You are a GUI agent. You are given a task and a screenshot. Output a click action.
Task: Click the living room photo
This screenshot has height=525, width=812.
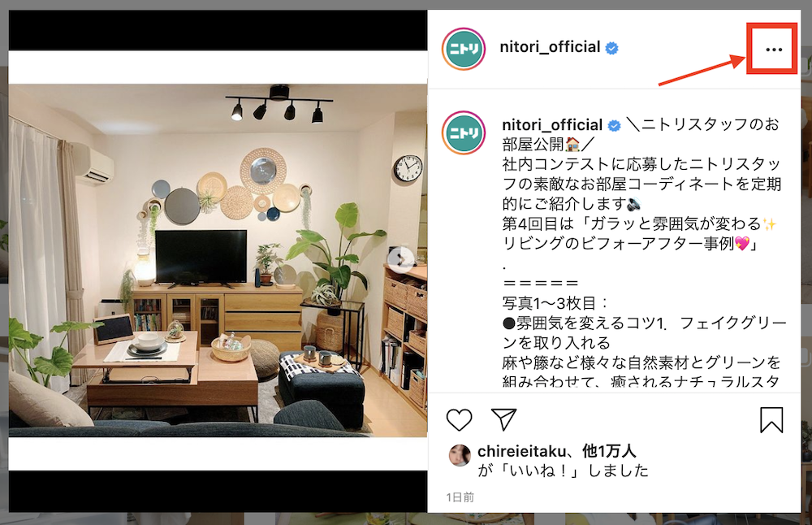[x=218, y=261]
